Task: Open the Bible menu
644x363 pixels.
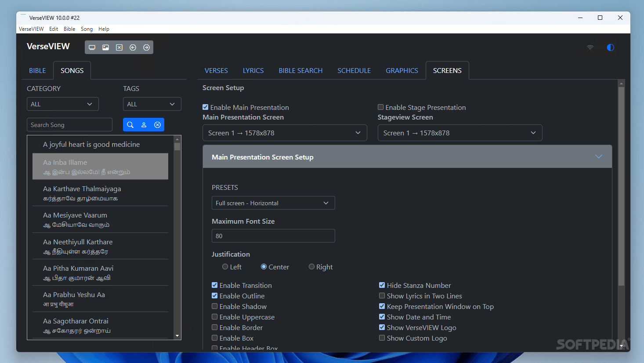Action: pos(69,29)
